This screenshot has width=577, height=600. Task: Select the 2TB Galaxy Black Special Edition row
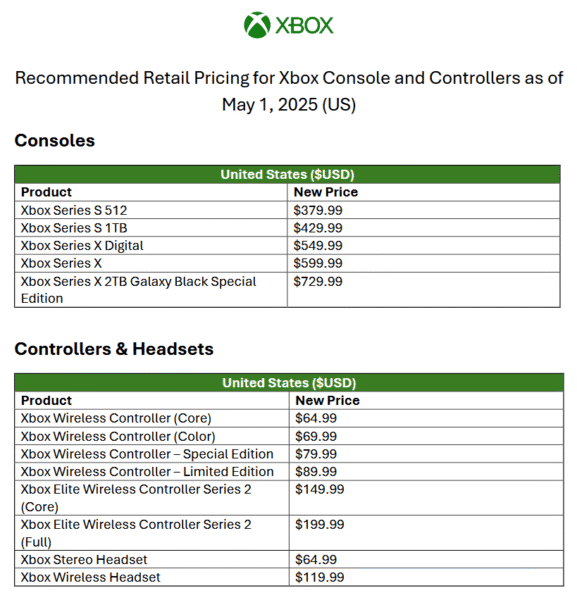[287, 290]
